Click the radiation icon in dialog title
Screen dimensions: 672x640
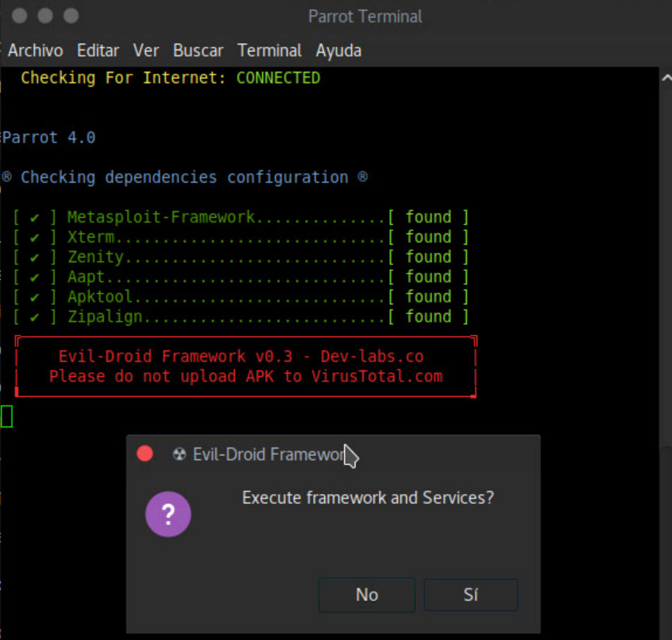pyautogui.click(x=179, y=455)
